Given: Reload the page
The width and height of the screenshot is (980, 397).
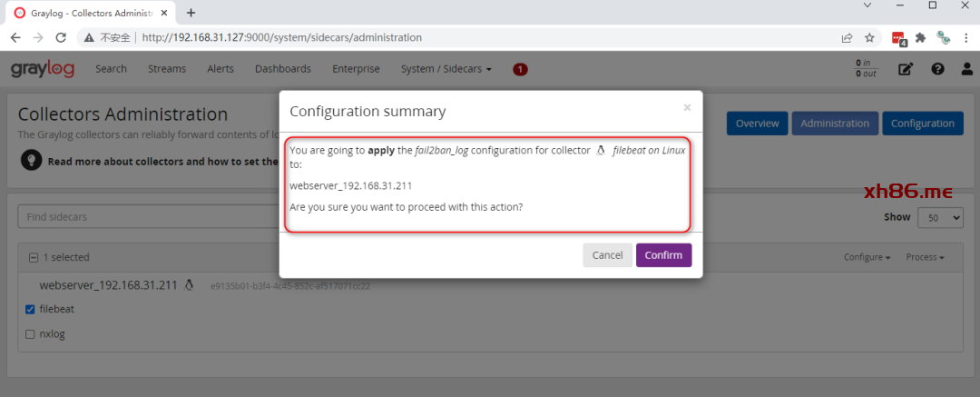Looking at the screenshot, I should 62,38.
